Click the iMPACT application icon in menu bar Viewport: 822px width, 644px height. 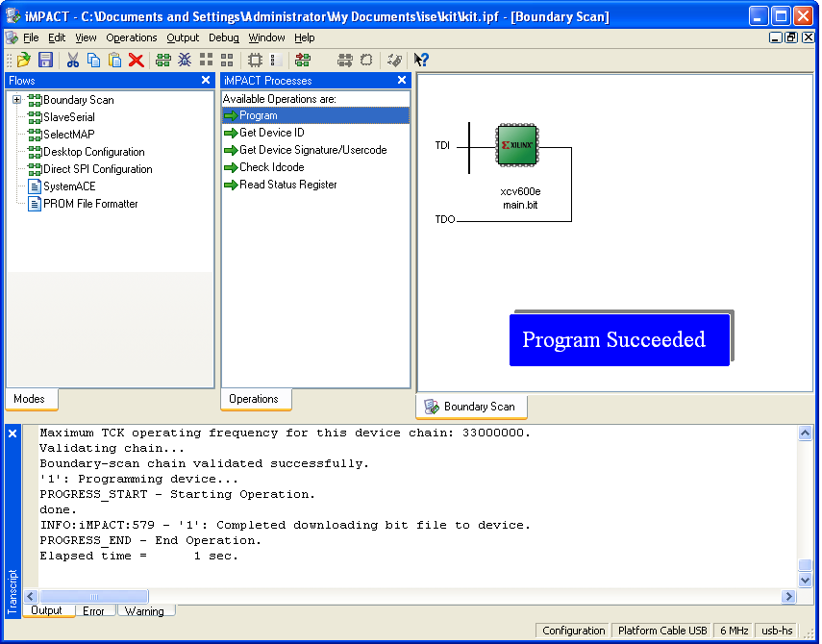click(12, 37)
